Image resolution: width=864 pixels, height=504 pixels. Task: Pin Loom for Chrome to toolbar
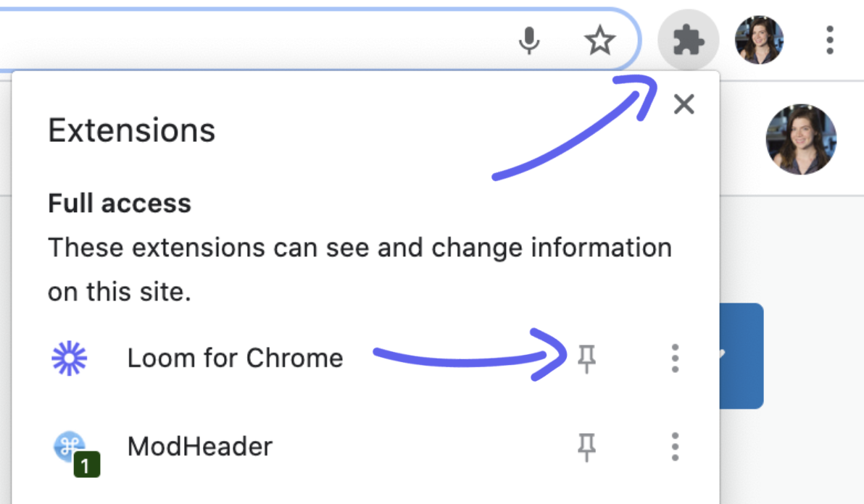[586, 358]
